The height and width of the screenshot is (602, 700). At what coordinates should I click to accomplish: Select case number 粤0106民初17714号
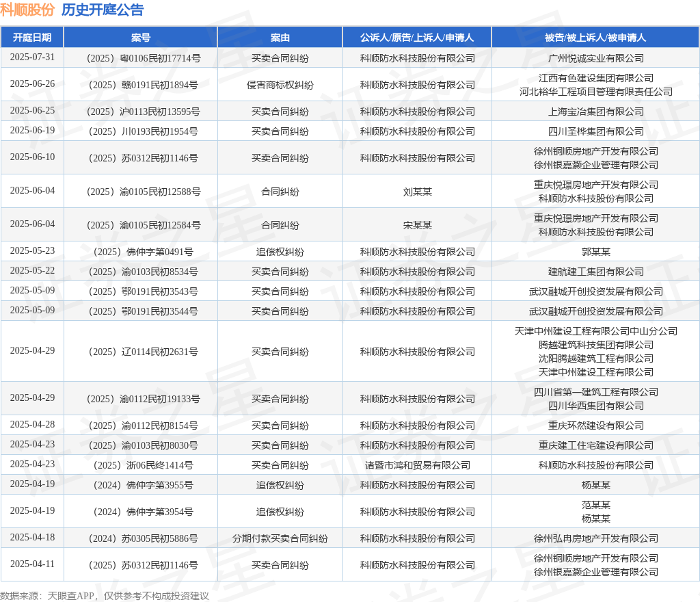pyautogui.click(x=144, y=58)
